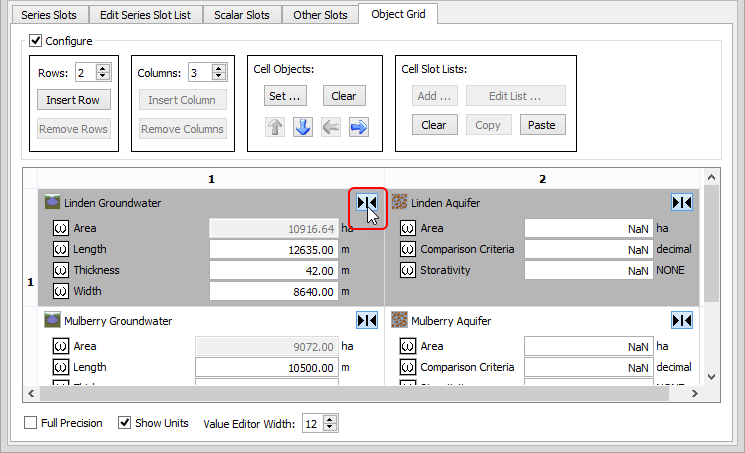Click collapse icon for Mulberry Aquifer cell
The image size is (745, 453).
[682, 321]
